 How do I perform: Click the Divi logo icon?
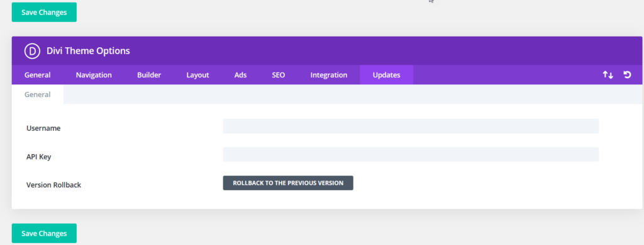click(32, 51)
